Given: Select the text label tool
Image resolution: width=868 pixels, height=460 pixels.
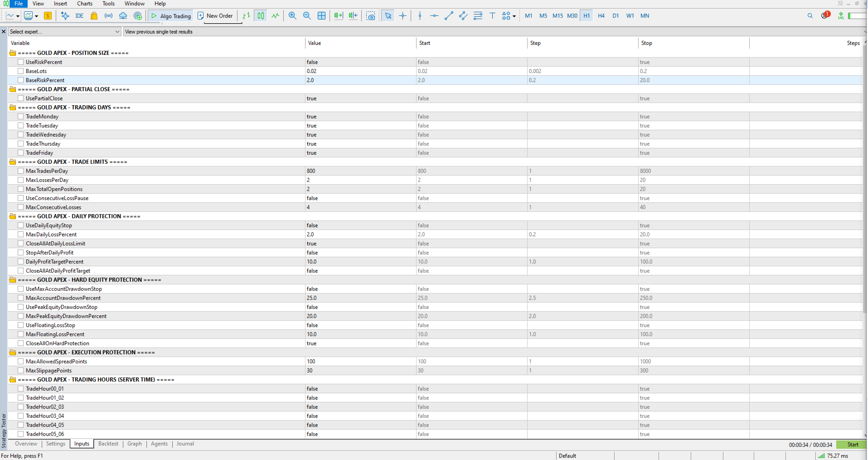Looking at the screenshot, I should coord(492,16).
